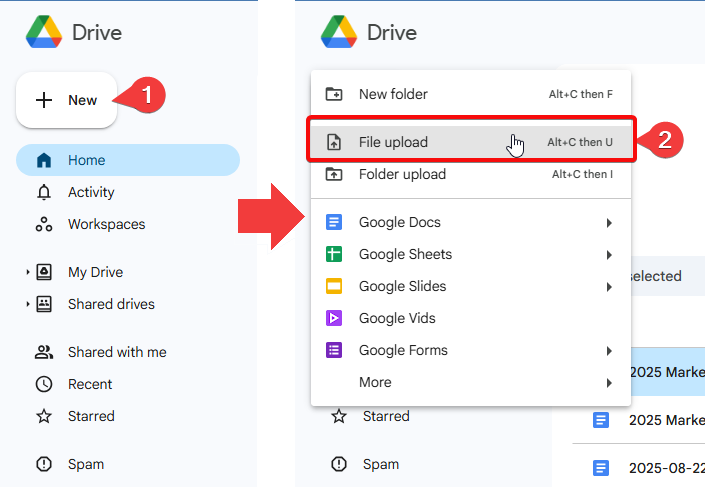Select the highlighted 2025 Marke file row
The width and height of the screenshot is (705, 487).
668,372
